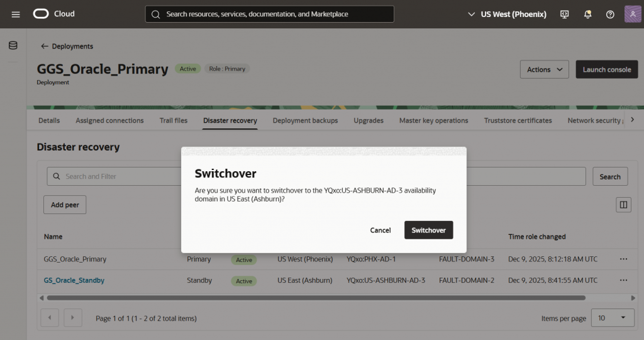Show more tabs with the right chevron
The height and width of the screenshot is (340, 644).
[633, 120]
